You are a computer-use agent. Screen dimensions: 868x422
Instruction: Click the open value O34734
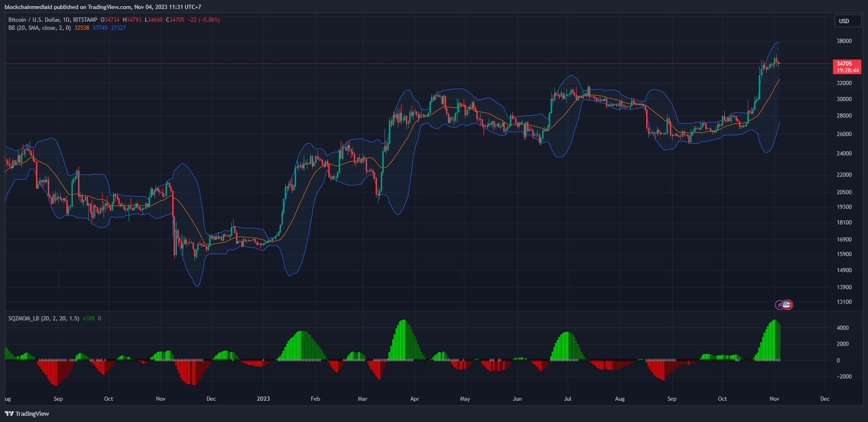click(x=110, y=20)
